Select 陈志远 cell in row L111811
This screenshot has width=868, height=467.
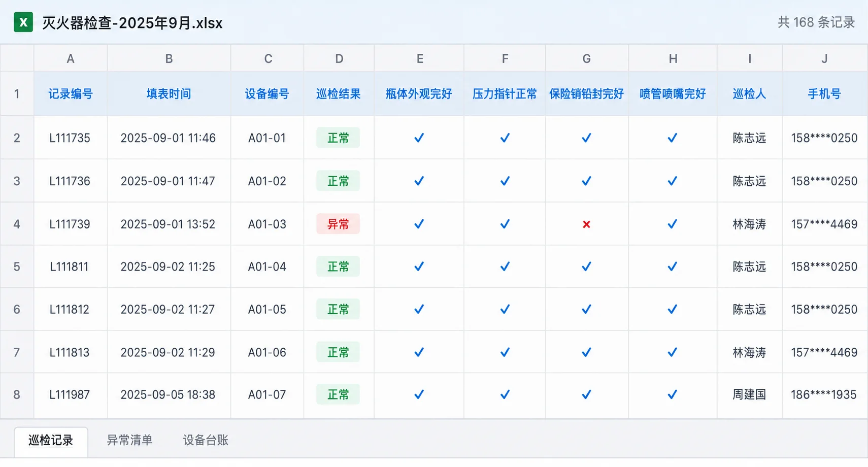click(x=749, y=266)
